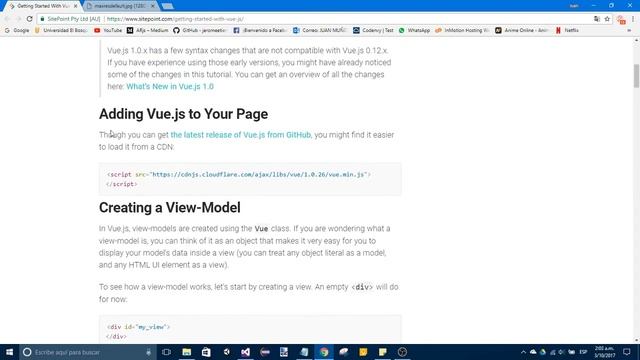Open the InMotion Hosting bookmark

(462, 30)
